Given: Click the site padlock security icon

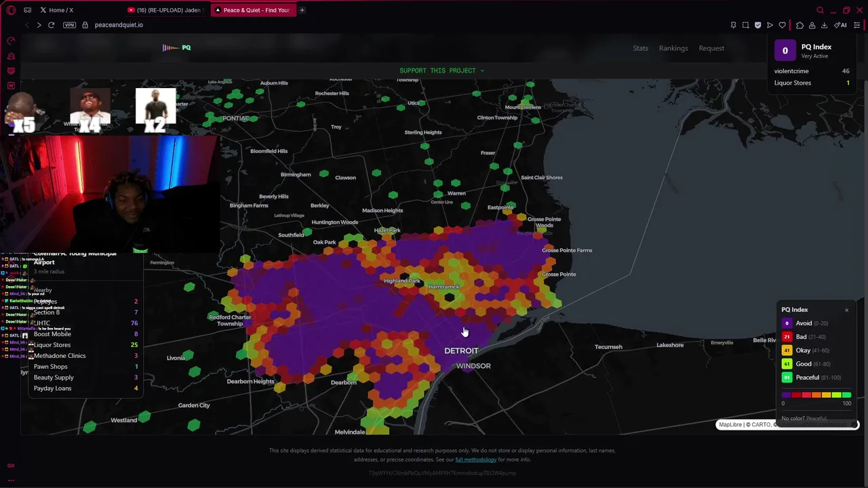Looking at the screenshot, I should coord(85,25).
